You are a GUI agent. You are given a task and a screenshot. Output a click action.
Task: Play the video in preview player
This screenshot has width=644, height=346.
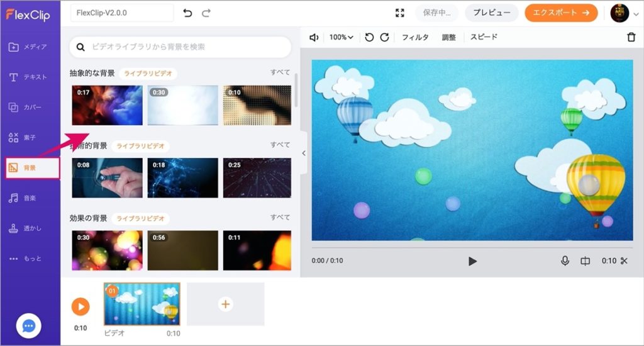tap(472, 261)
